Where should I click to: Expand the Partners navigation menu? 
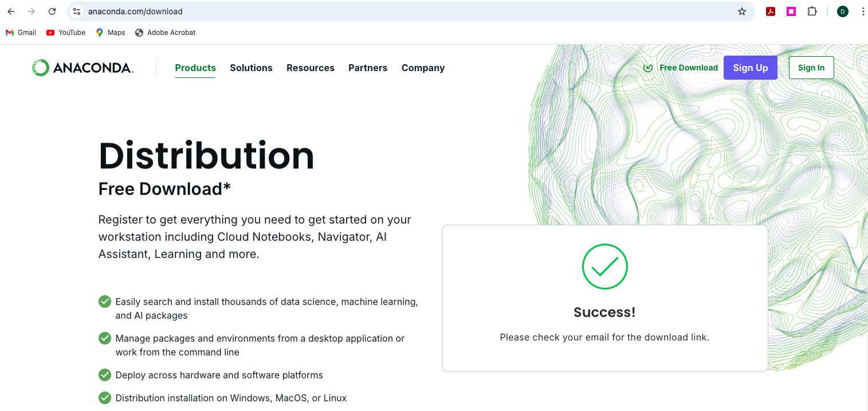click(368, 68)
